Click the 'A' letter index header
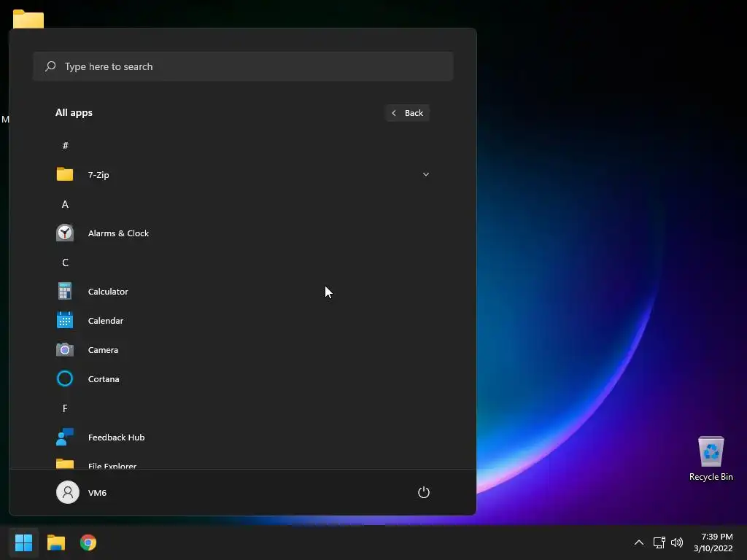The image size is (747, 560). (x=65, y=204)
